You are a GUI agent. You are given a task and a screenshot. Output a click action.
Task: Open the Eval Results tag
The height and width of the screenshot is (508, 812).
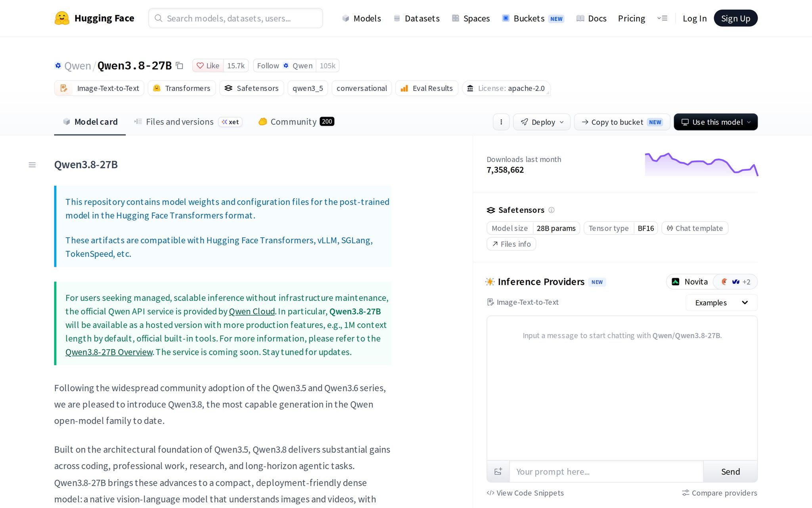point(427,88)
